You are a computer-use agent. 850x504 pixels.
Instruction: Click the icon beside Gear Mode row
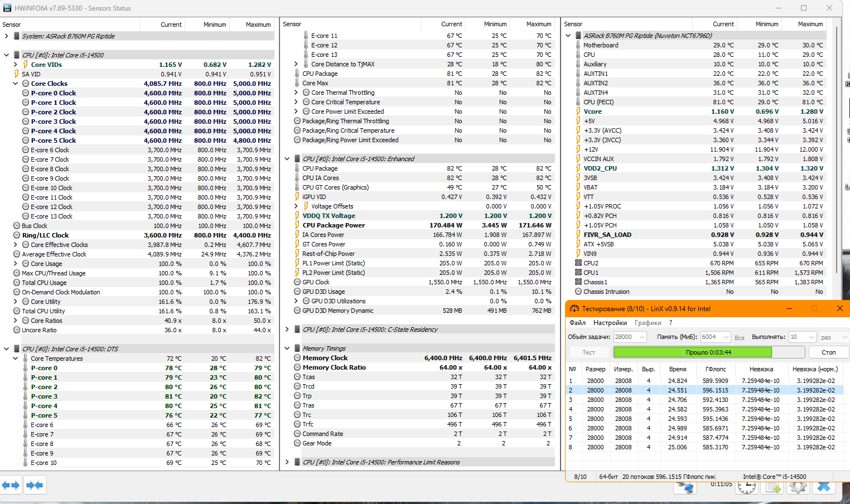pos(297,443)
